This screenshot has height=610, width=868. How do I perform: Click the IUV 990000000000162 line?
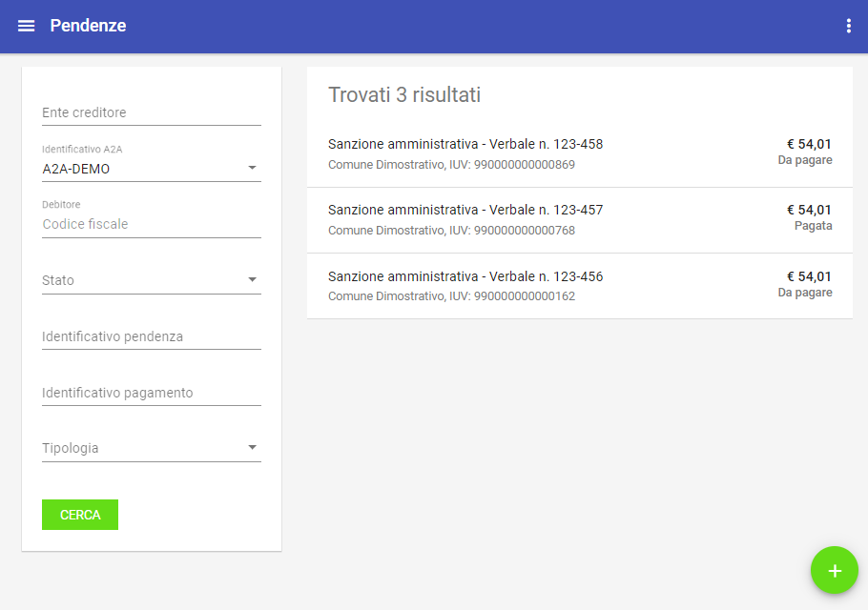[451, 295]
